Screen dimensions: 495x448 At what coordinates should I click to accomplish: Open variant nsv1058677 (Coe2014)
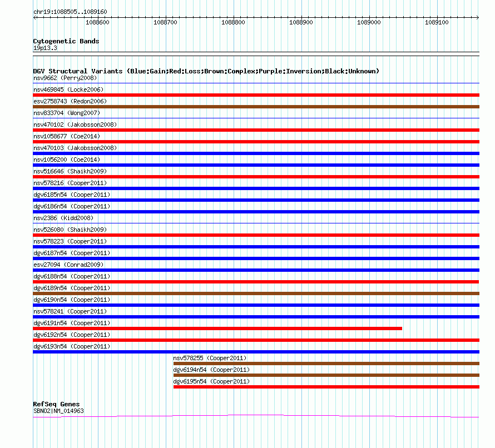(x=67, y=136)
